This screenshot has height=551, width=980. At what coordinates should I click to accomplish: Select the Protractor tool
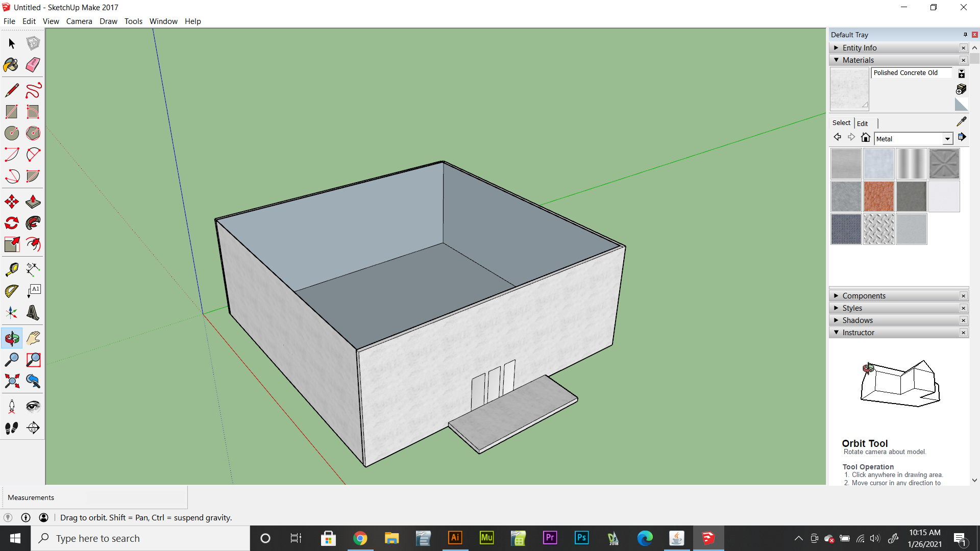coord(12,291)
